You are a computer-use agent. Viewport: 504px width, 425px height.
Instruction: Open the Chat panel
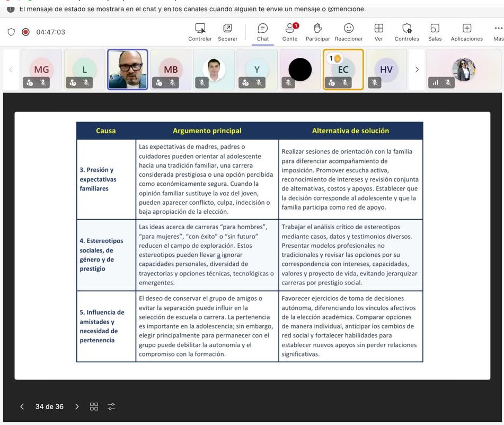click(x=263, y=32)
